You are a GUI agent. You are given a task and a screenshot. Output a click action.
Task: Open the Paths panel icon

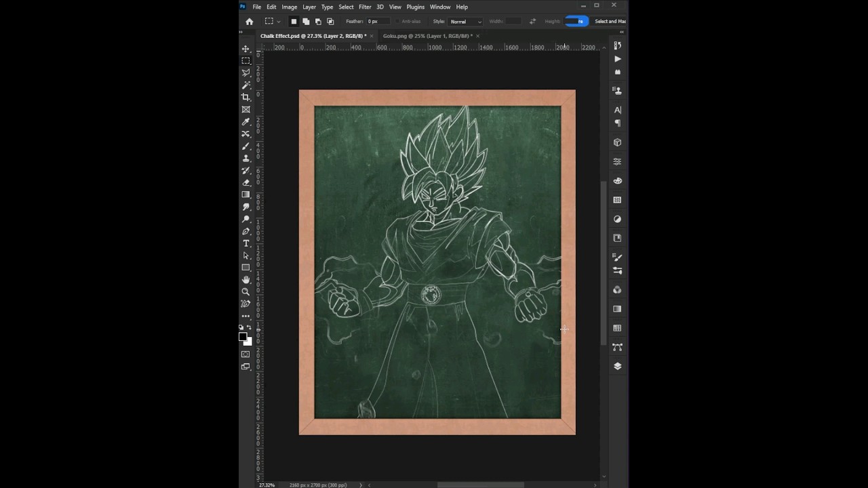617,347
